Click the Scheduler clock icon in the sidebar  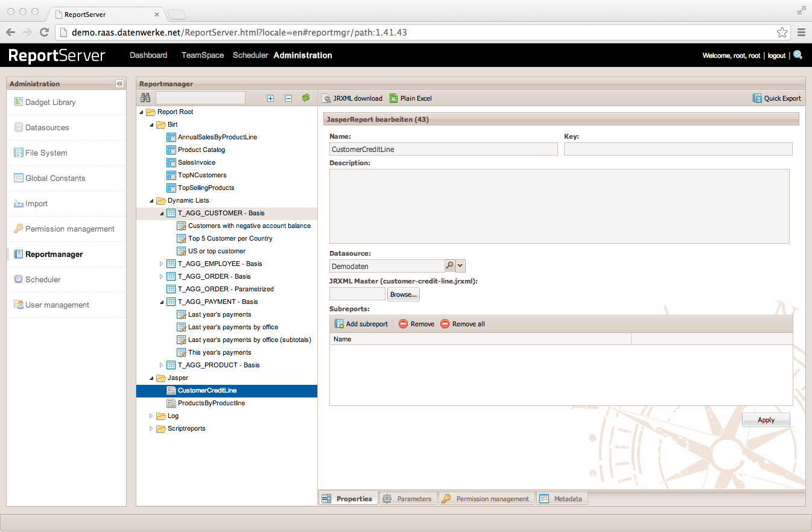[x=19, y=279]
